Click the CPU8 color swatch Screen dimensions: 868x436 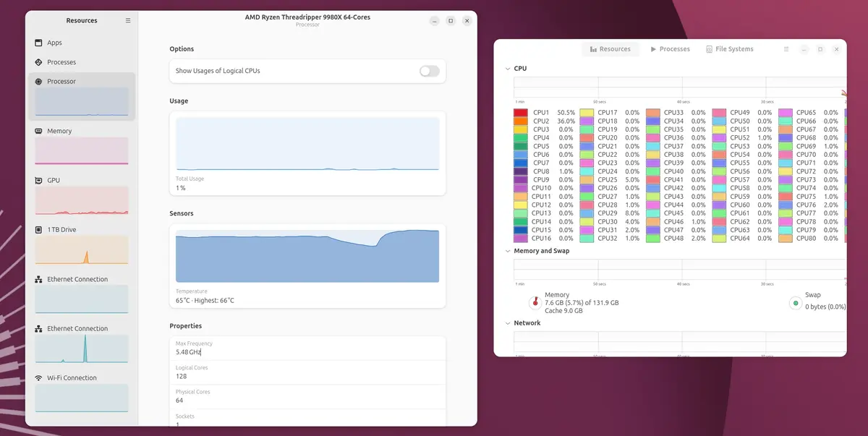(521, 171)
